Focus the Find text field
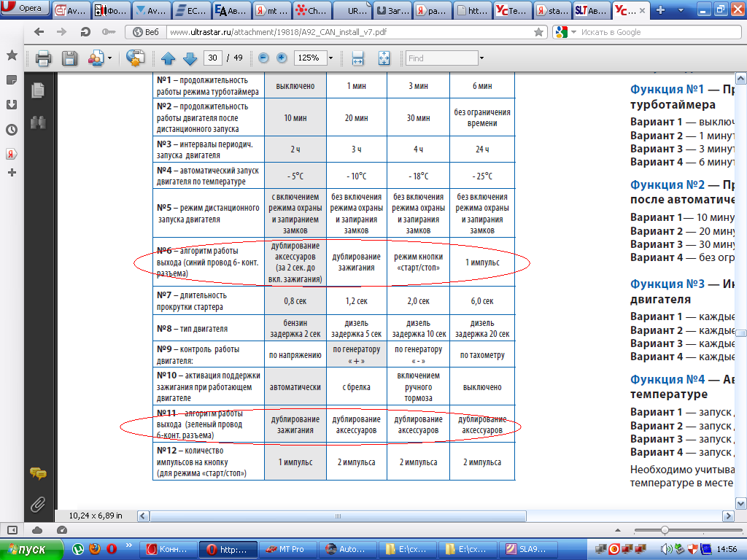747x560 pixels. pos(441,58)
